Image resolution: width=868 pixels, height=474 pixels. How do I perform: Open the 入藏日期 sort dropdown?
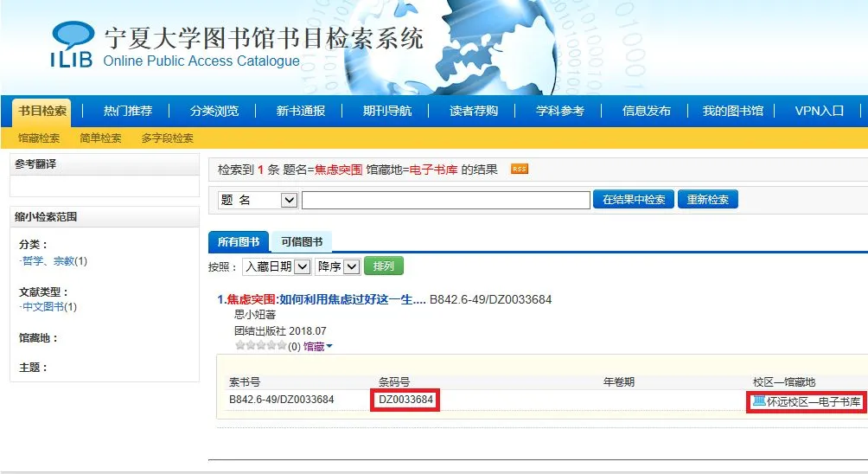pos(302,266)
